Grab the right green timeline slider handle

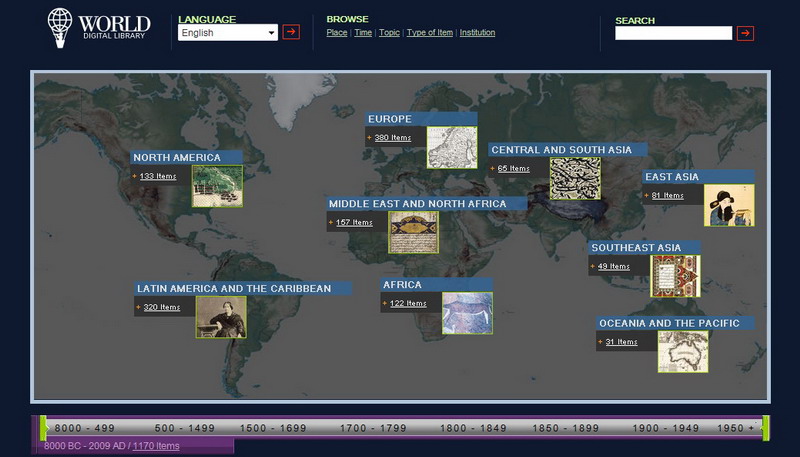coord(765,427)
